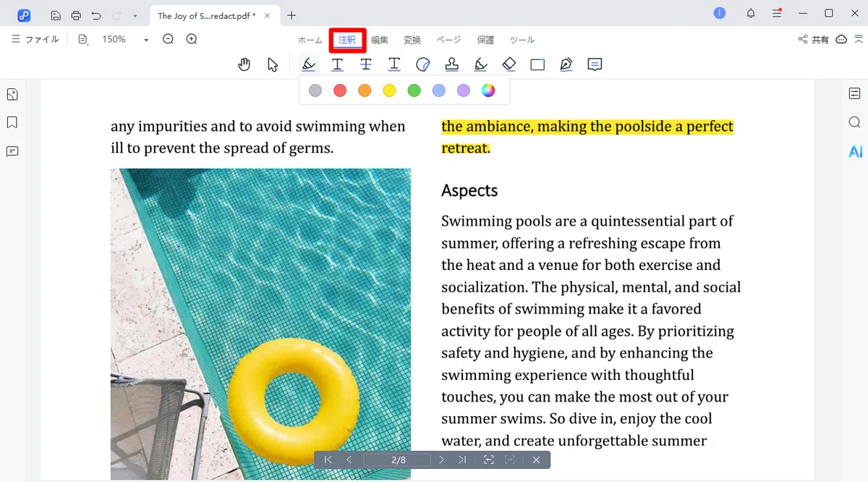The height and width of the screenshot is (482, 868).
Task: Select the arrow pointer tool
Action: (x=273, y=64)
